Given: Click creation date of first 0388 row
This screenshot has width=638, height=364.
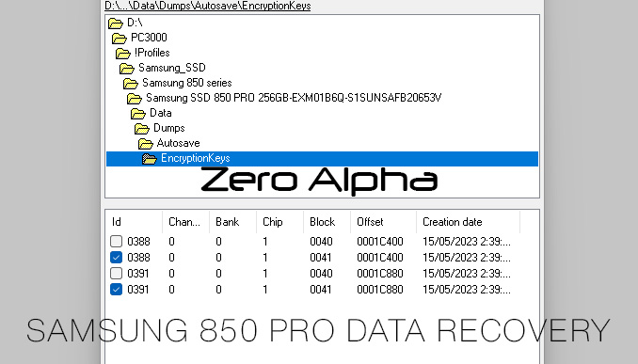Looking at the screenshot, I should [x=467, y=242].
